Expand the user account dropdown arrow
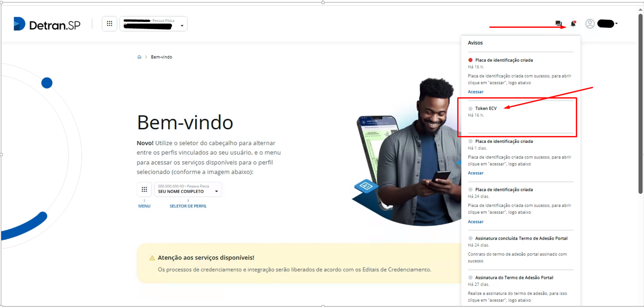 point(617,24)
